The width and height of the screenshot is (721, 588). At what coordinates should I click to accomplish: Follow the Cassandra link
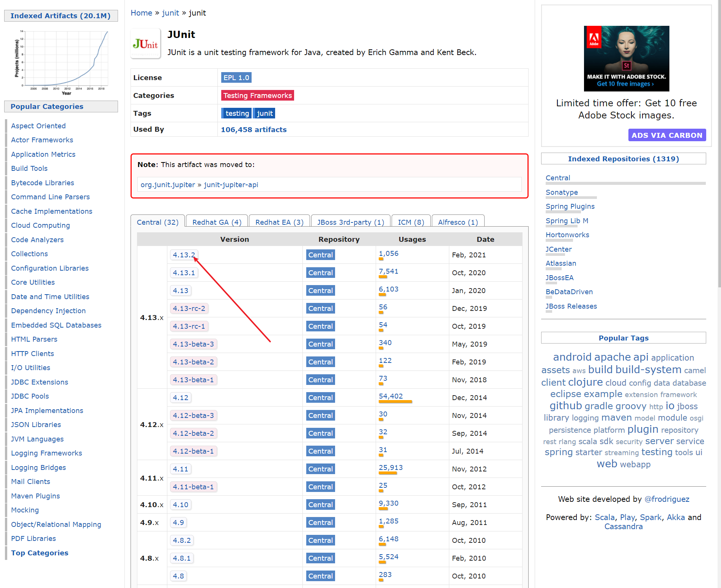[623, 527]
